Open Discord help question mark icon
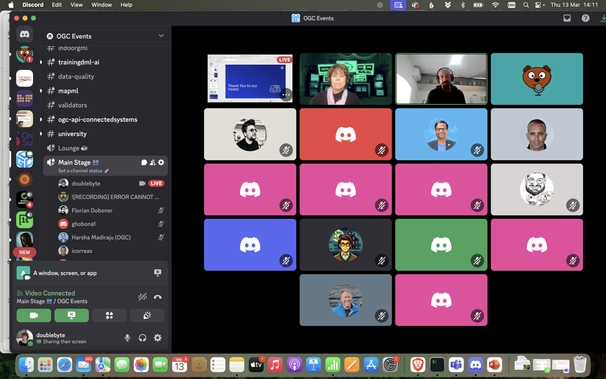Image resolution: width=606 pixels, height=379 pixels. click(x=586, y=18)
